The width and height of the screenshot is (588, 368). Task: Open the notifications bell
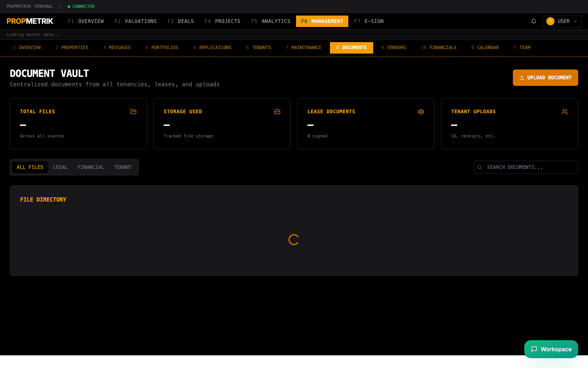[533, 21]
